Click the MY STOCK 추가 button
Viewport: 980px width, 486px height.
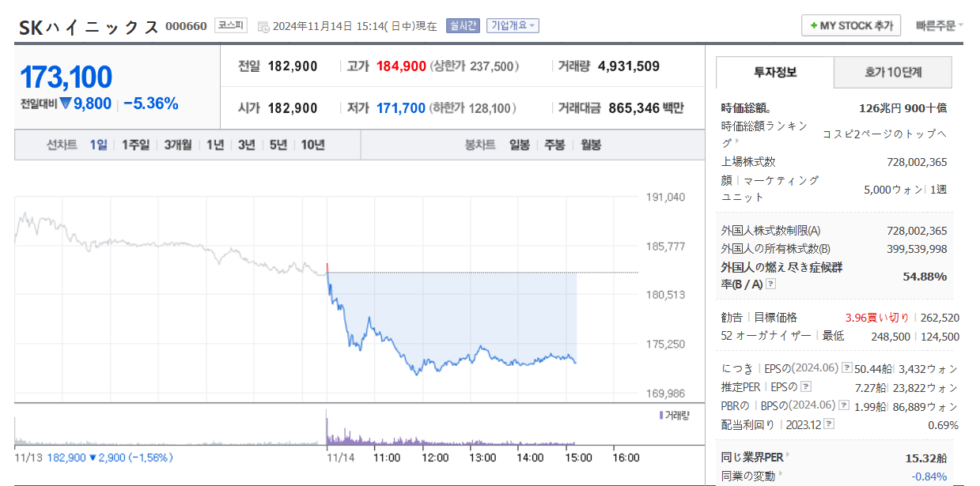[851, 25]
